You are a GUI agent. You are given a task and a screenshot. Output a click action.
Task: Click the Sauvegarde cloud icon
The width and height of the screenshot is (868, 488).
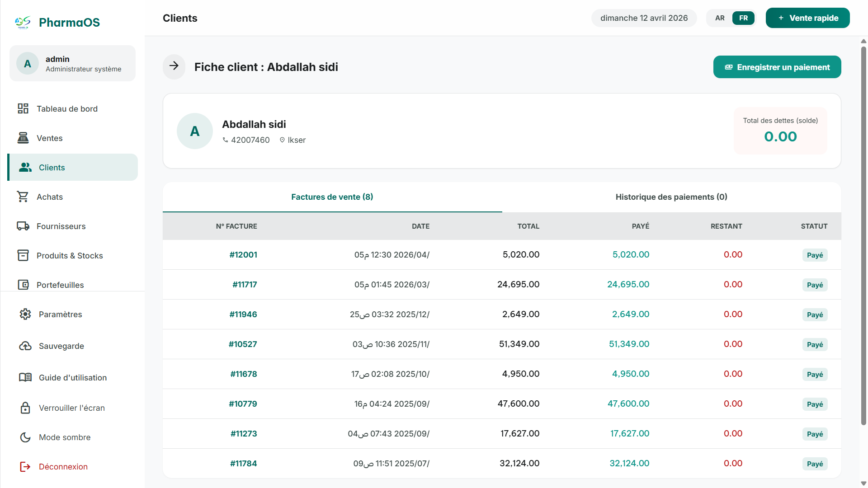click(x=25, y=346)
